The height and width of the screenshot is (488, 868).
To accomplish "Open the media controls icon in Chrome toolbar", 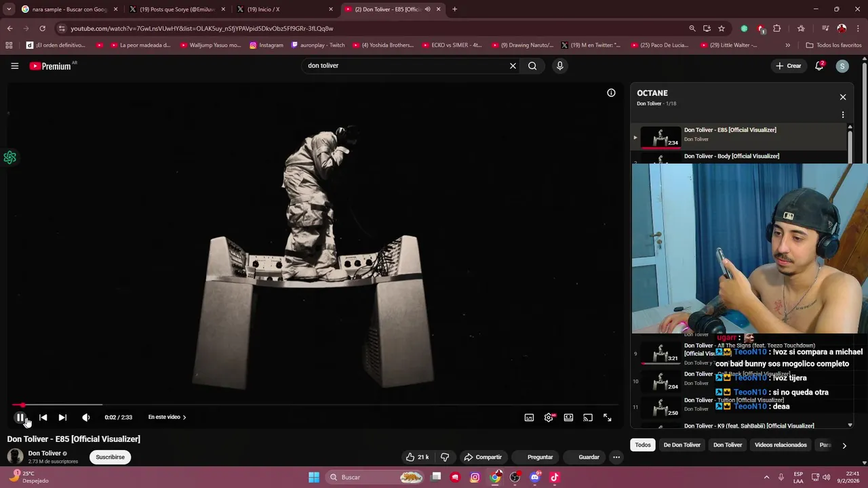I will (x=825, y=28).
